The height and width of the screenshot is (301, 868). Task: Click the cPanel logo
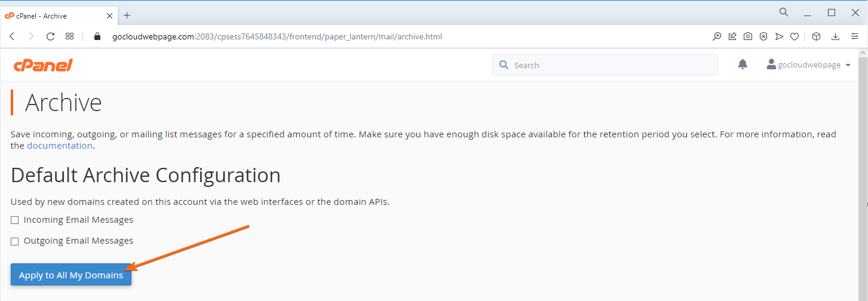(x=43, y=65)
